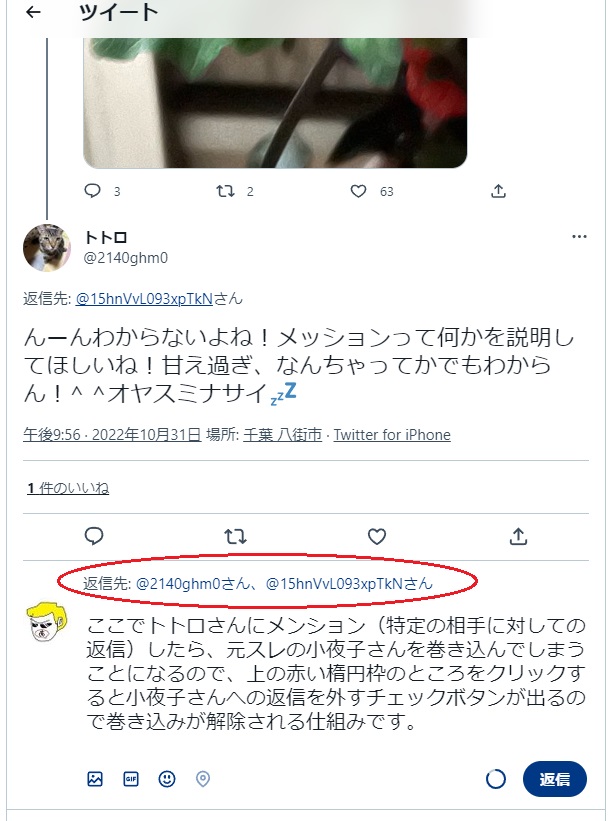The width and height of the screenshot is (611, 821).
Task: Open 千葉 八街市 location link
Action: tap(282, 435)
